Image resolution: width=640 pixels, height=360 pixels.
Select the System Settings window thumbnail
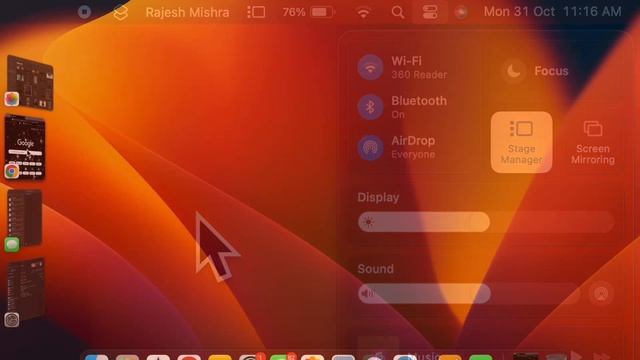click(x=25, y=289)
